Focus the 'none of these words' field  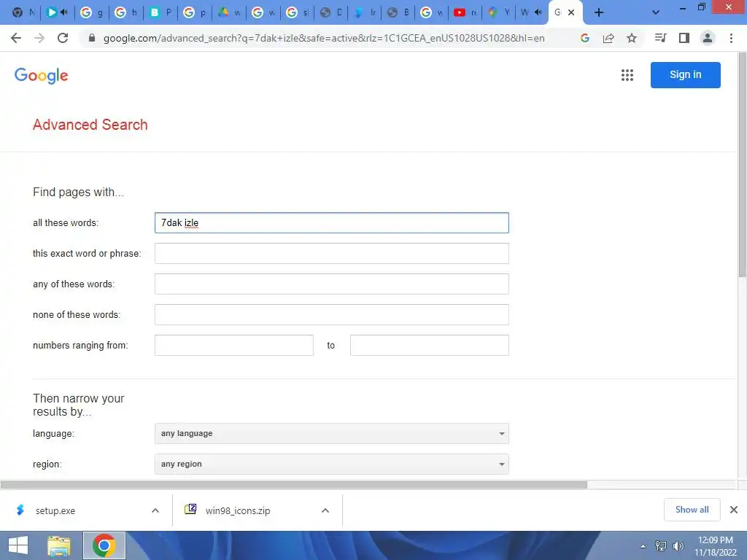click(x=332, y=314)
